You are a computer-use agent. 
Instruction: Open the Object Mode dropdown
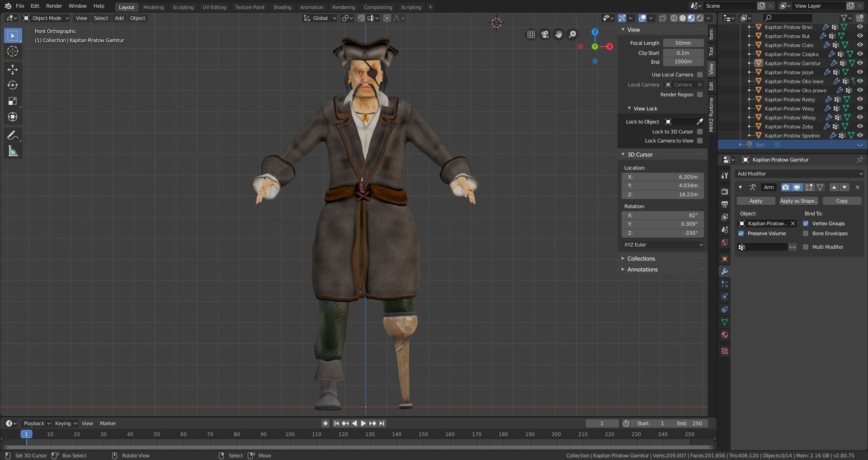click(x=46, y=18)
